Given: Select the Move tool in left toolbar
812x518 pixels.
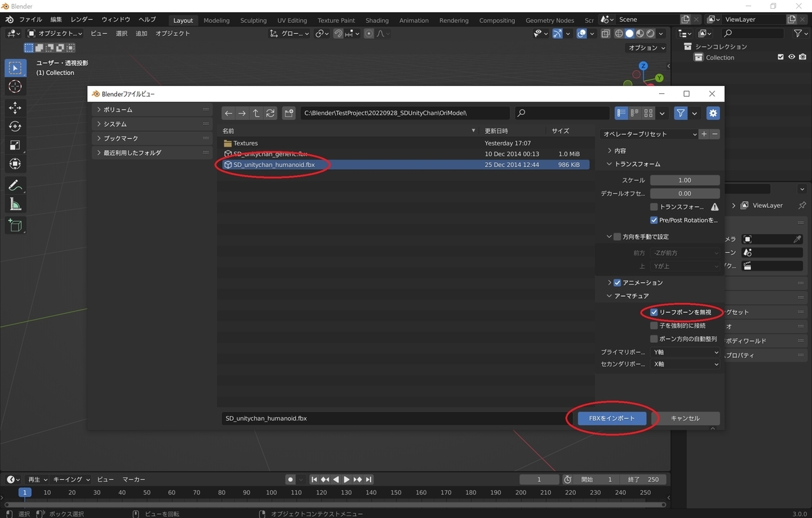Looking at the screenshot, I should click(15, 108).
